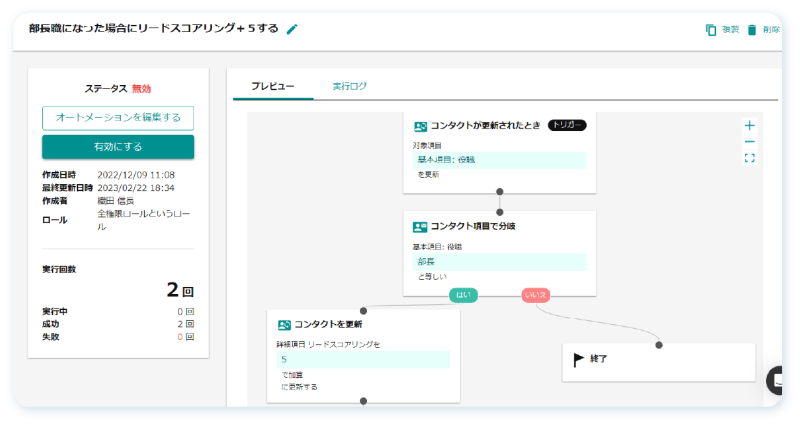800x425 pixels.
Task: Click the 終了 node label
Action: tap(598, 359)
